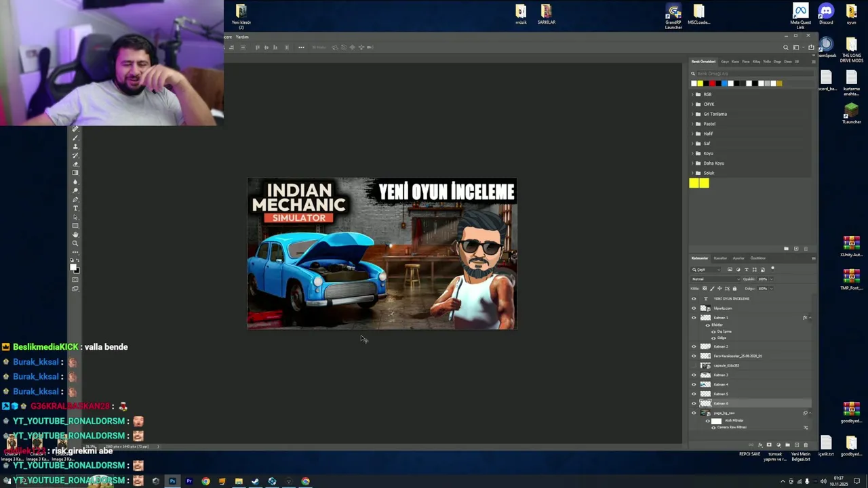Click the Katman 4 layer thumbnail
This screenshot has width=868, height=488.
[705, 384]
